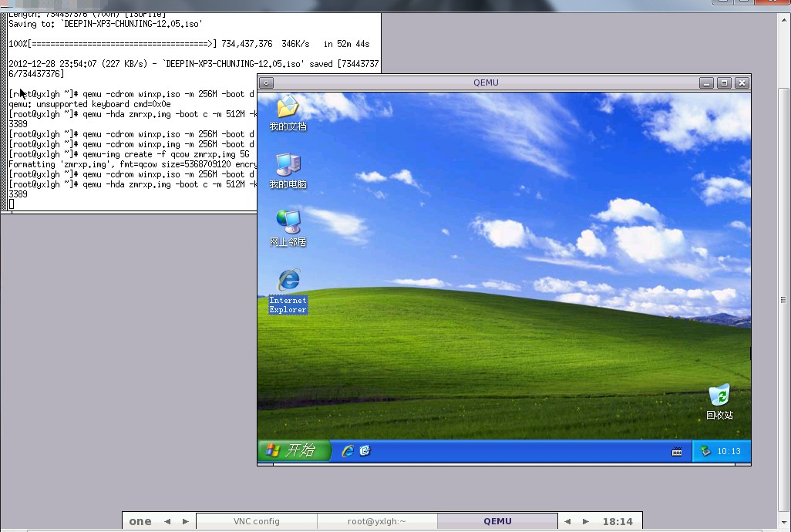The image size is (791, 532).
Task: Click the 100% download progress line
Action: 189,44
